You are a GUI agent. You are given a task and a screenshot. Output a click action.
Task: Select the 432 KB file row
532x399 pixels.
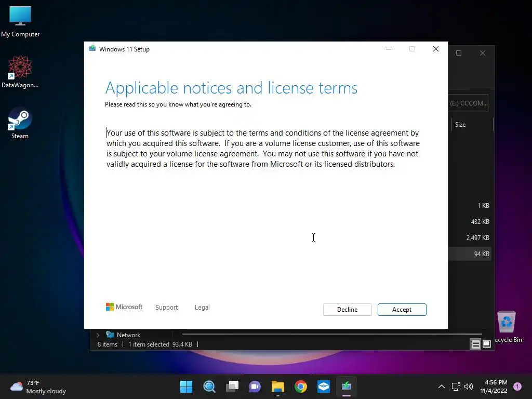pyautogui.click(x=470, y=221)
